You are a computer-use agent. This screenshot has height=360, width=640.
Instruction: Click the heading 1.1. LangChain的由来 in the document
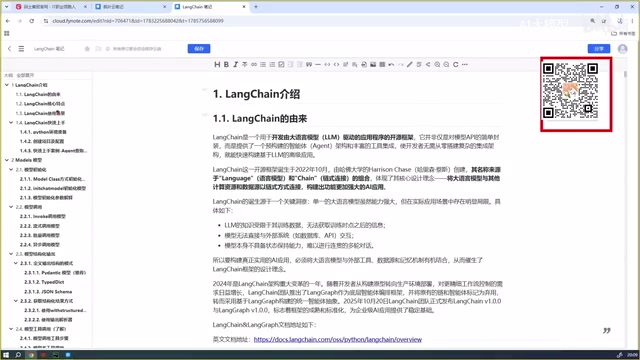(260, 119)
